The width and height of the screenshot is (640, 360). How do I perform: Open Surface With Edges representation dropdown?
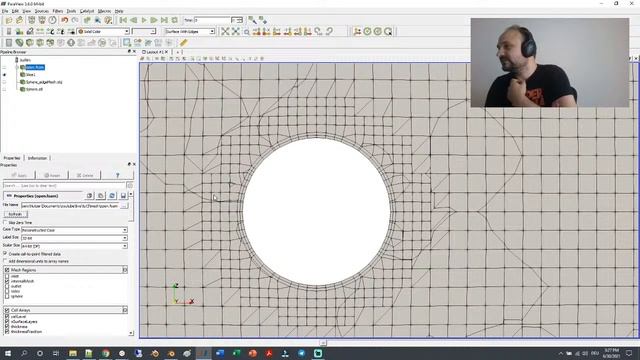(190, 31)
